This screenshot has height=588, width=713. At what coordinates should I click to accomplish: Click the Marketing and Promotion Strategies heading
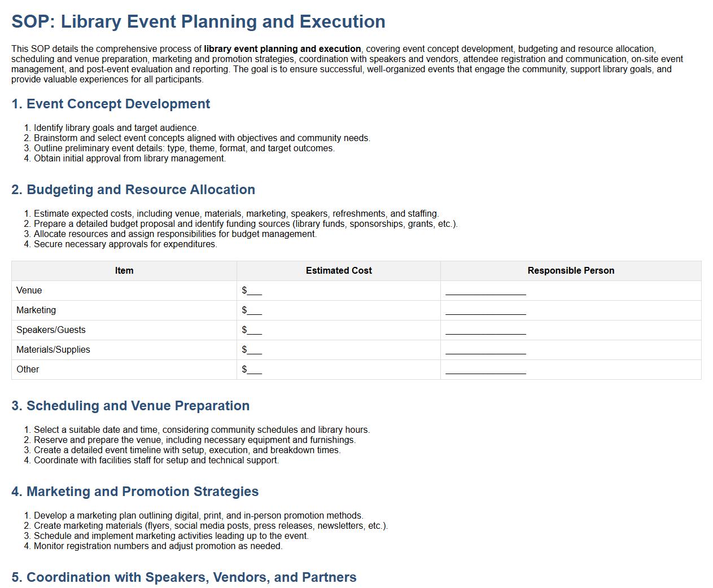point(135,492)
